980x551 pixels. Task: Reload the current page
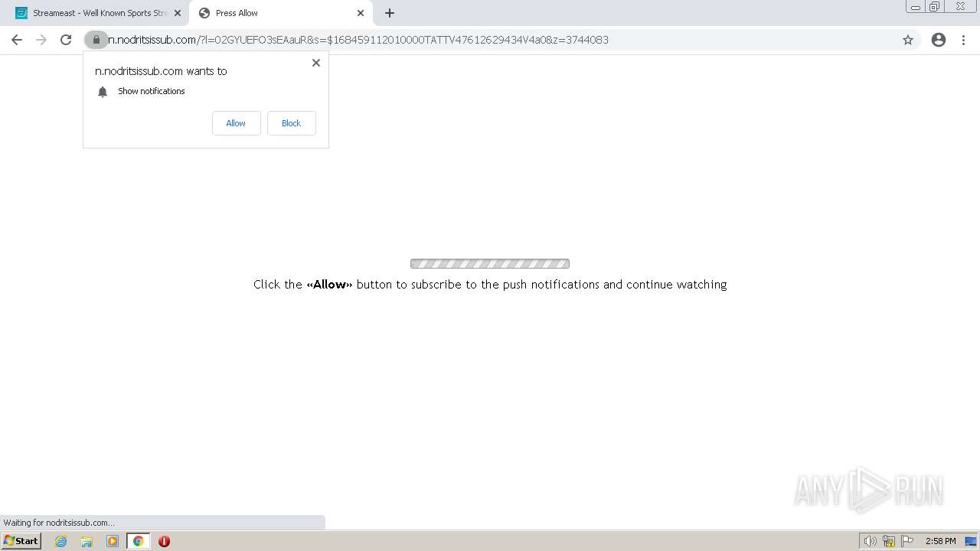(66, 40)
